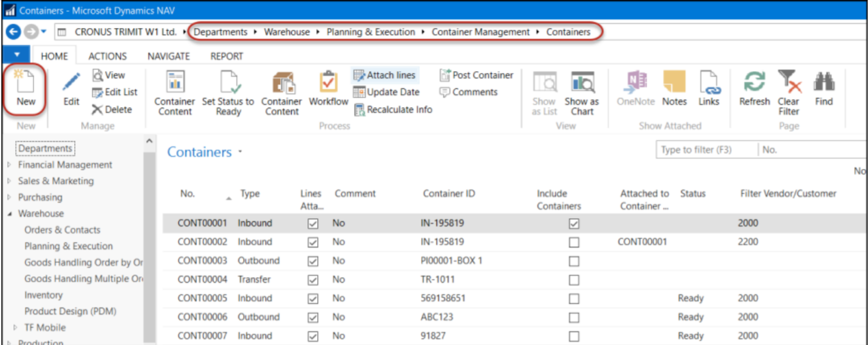868x345 pixels.
Task: Click Attach lines in ribbon
Action: click(x=384, y=75)
